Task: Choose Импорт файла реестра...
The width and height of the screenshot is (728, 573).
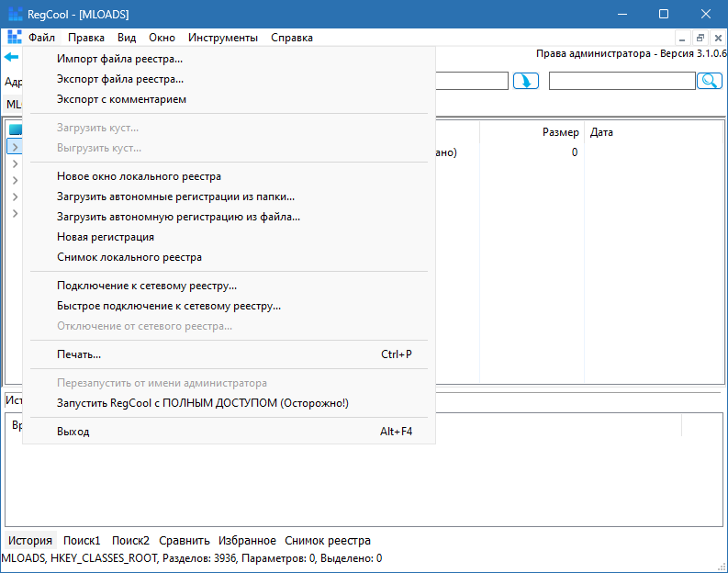Action: (x=229, y=59)
